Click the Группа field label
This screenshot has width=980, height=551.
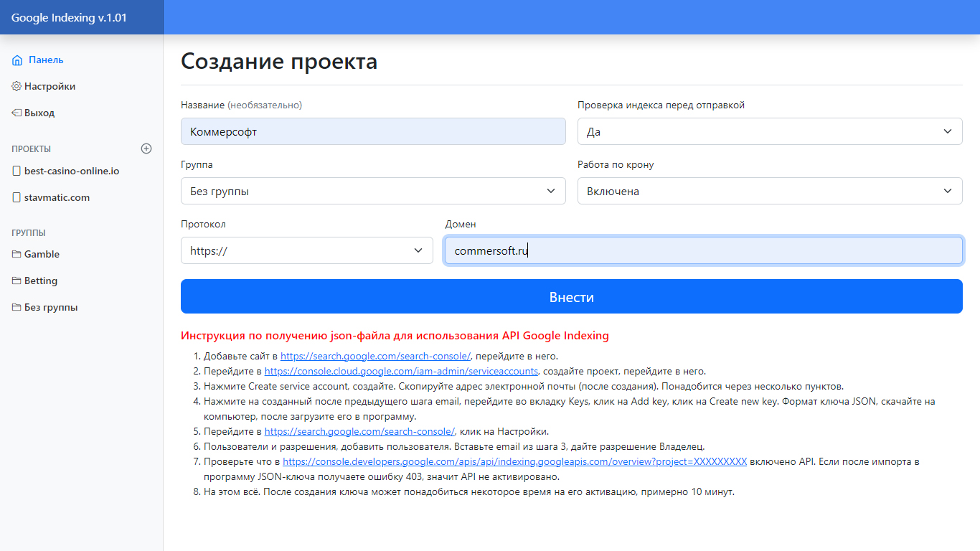197,164
